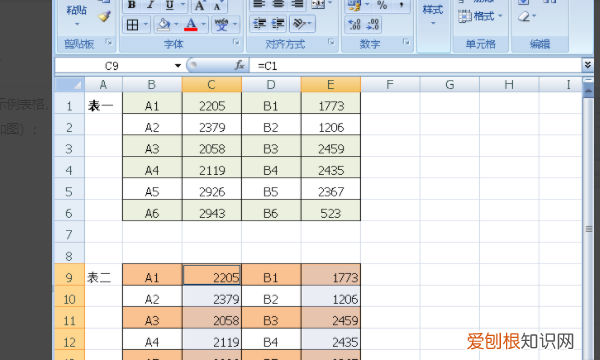Screen dimensions: 600x360
Task: Open the 字体 font dialog launcher
Action: 236,42
